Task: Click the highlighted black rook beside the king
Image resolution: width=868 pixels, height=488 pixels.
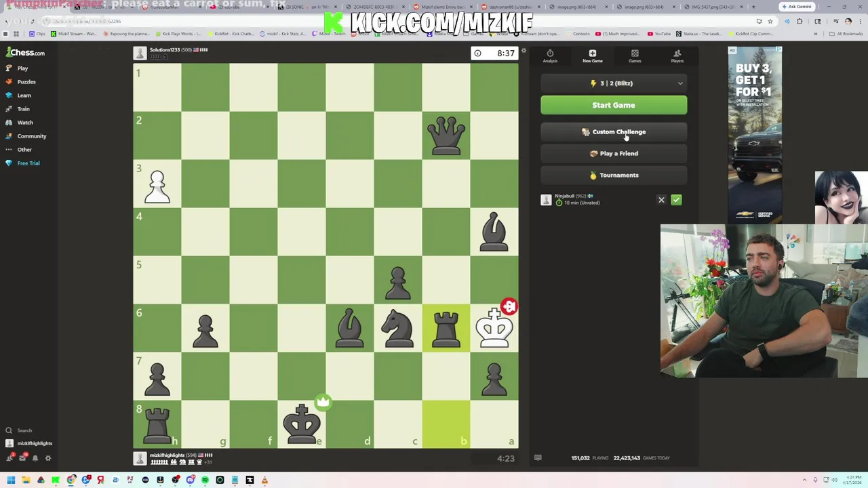Action: tap(446, 328)
